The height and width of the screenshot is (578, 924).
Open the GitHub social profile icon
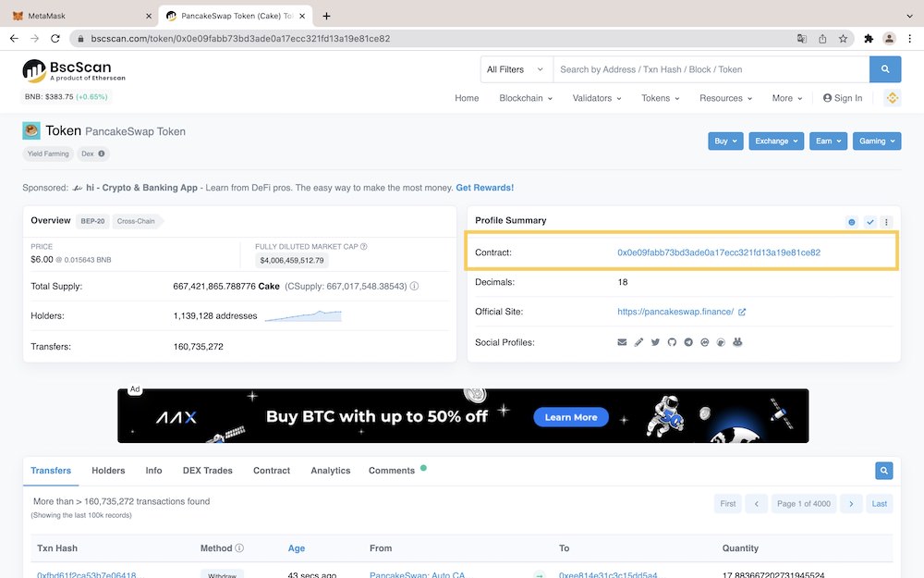[x=672, y=342]
